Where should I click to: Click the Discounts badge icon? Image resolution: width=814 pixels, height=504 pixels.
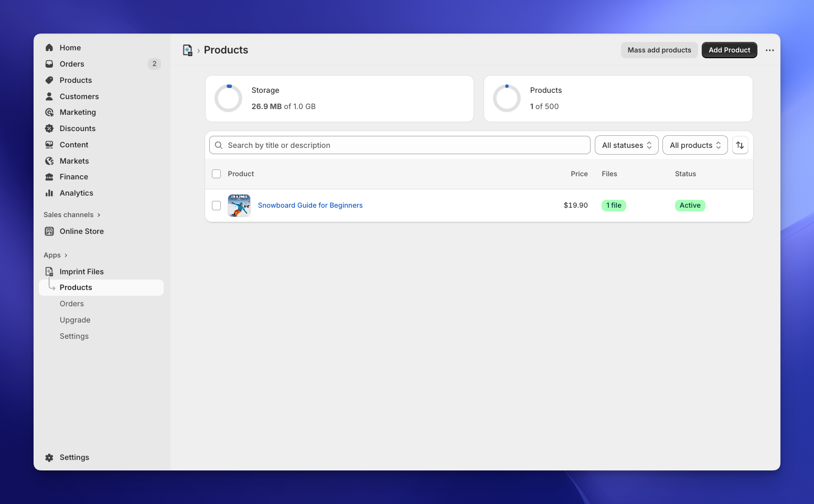coord(49,128)
